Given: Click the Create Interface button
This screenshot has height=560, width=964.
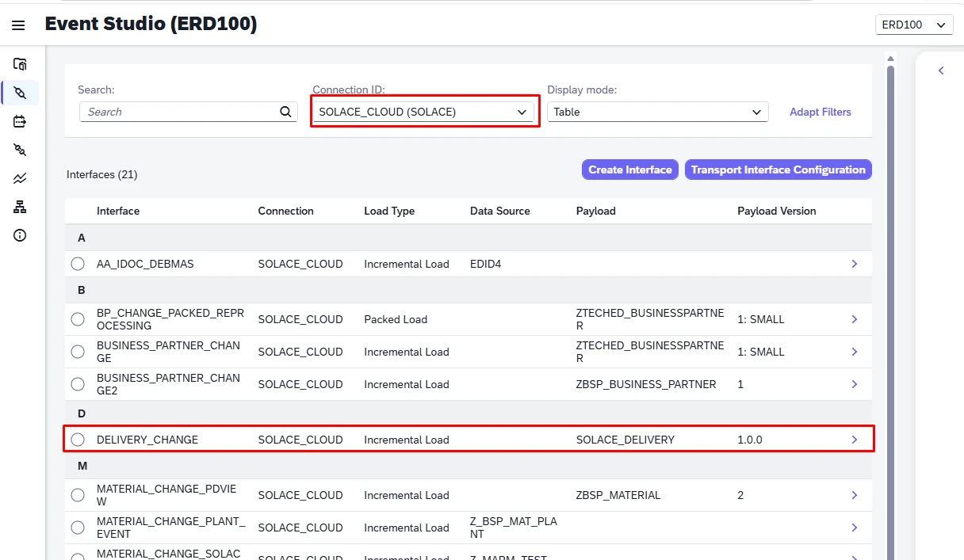Looking at the screenshot, I should pyautogui.click(x=630, y=170).
